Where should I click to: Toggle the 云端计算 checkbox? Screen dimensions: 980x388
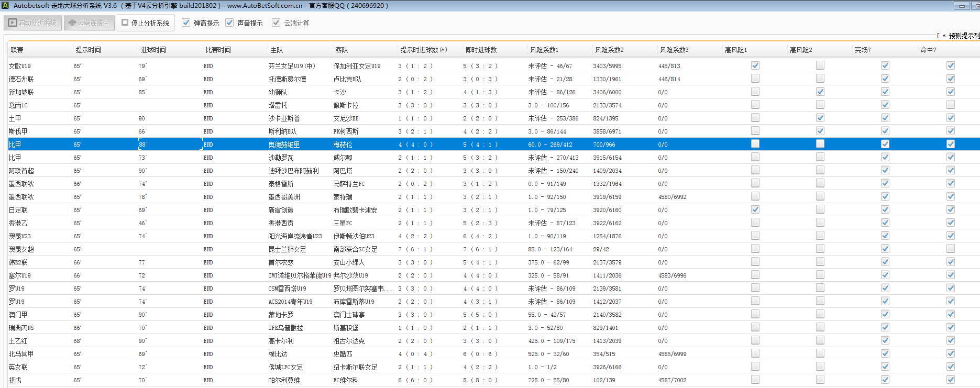coord(276,23)
